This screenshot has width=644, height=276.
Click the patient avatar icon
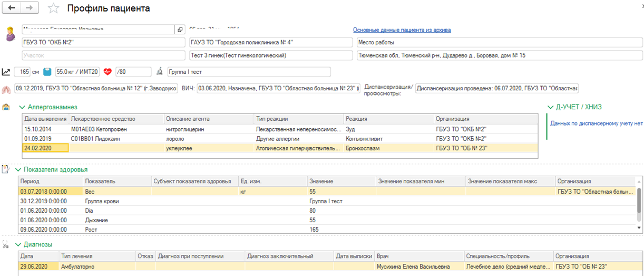(x=10, y=34)
